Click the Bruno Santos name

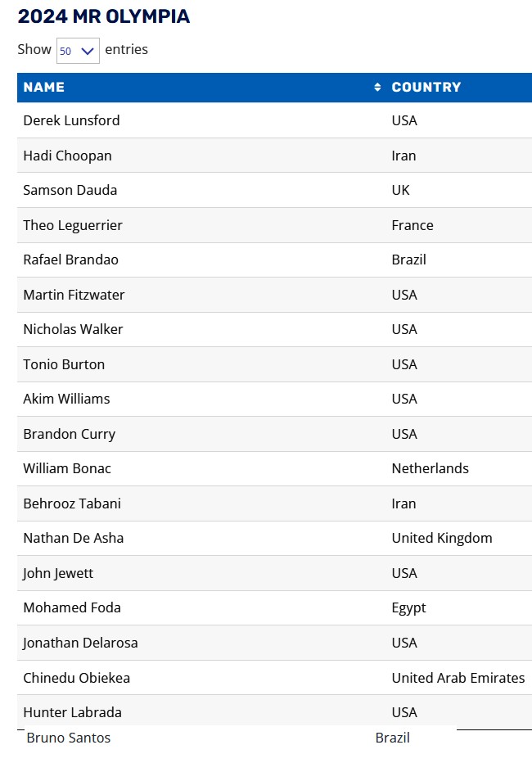(x=69, y=738)
